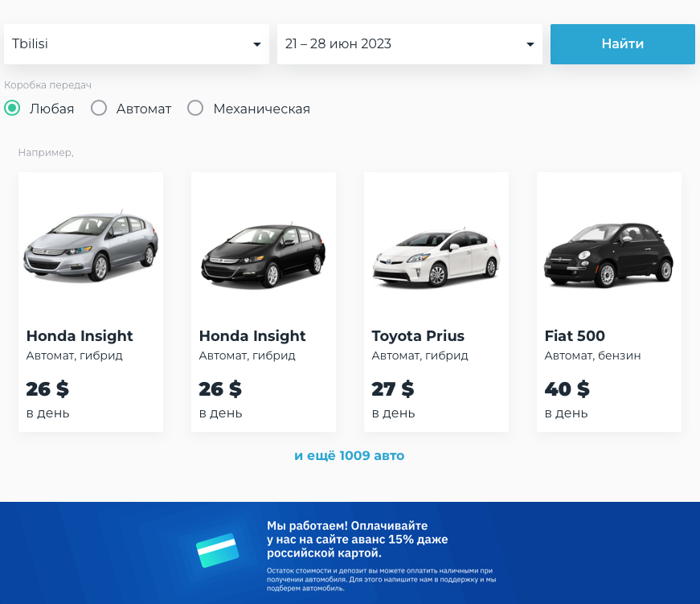This screenshot has height=604, width=700.
Task: Click Автомат, гибрид under Toyota Prius
Action: click(x=420, y=355)
